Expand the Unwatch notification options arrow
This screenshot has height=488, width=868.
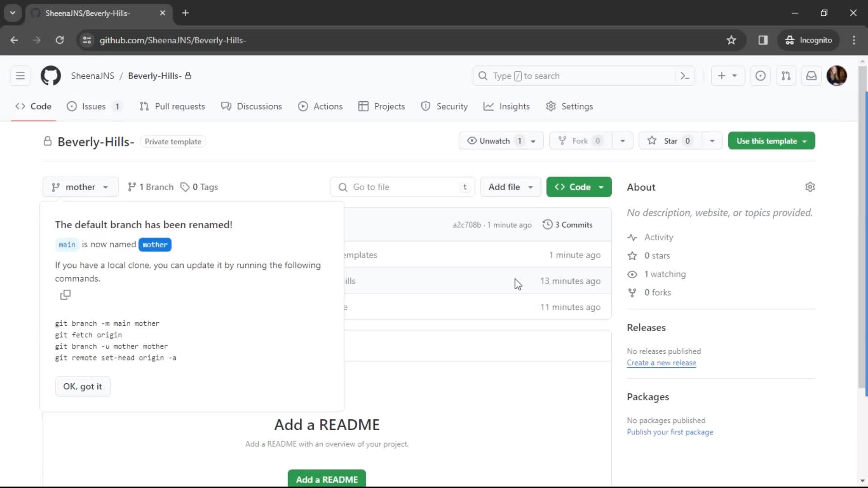(533, 141)
